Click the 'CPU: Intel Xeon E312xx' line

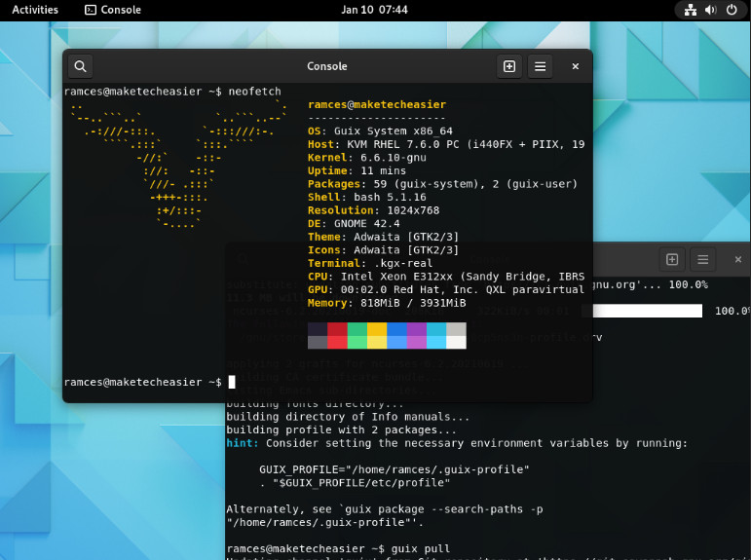click(446, 277)
